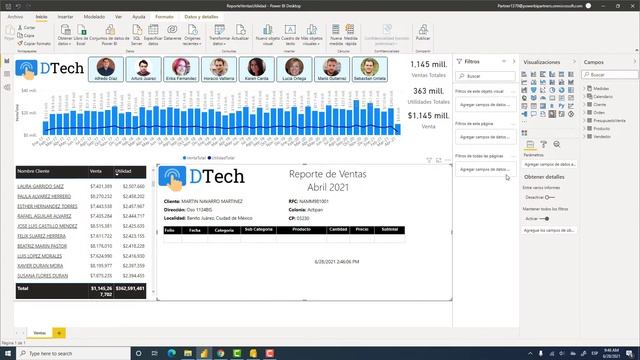Open the Archivo menu
The image size is (640, 360).
coord(16,17)
